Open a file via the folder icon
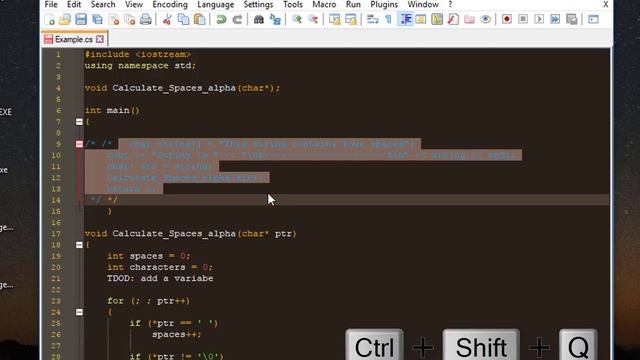The width and height of the screenshot is (640, 360). (x=65, y=19)
